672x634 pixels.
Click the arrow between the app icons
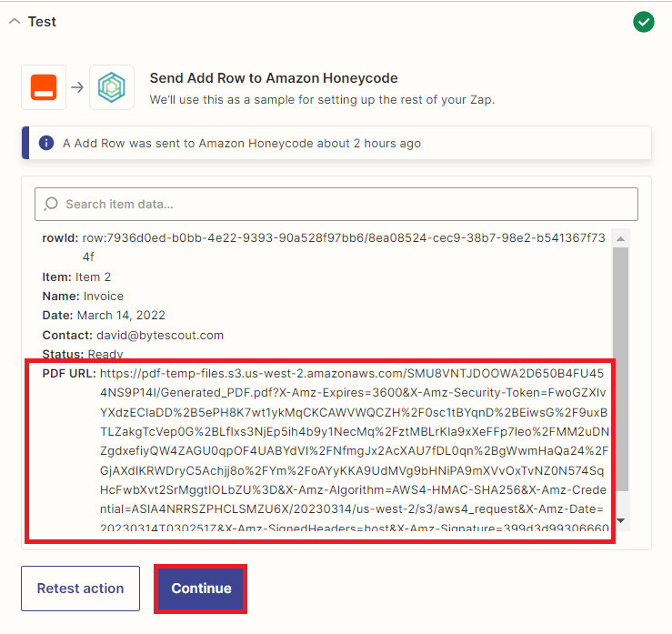(77, 87)
